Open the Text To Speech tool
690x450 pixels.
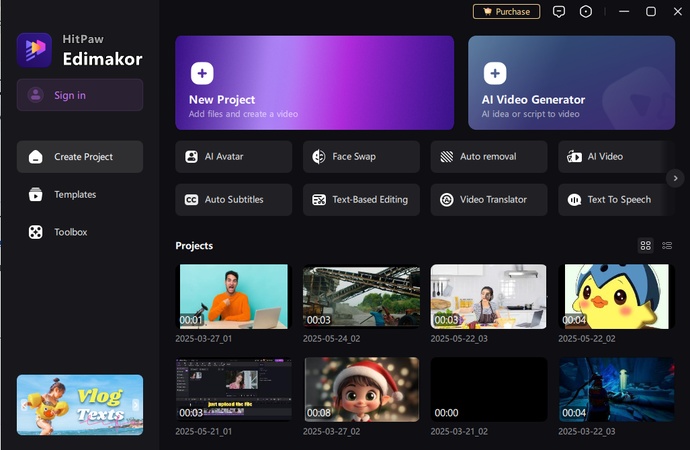pos(616,200)
